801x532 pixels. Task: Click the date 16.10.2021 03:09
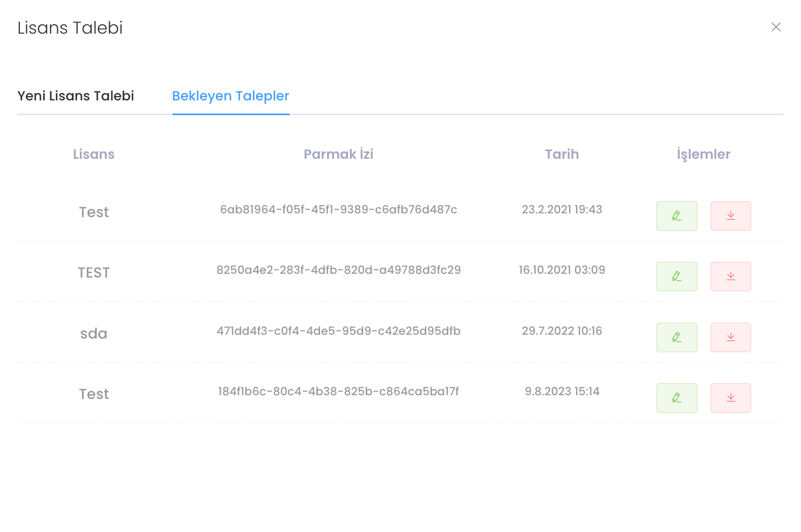tap(561, 270)
